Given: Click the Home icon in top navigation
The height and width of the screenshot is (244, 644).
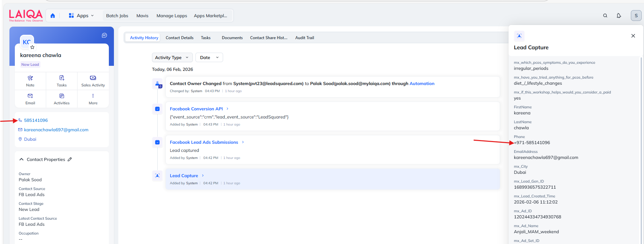Looking at the screenshot, I should pos(53,16).
